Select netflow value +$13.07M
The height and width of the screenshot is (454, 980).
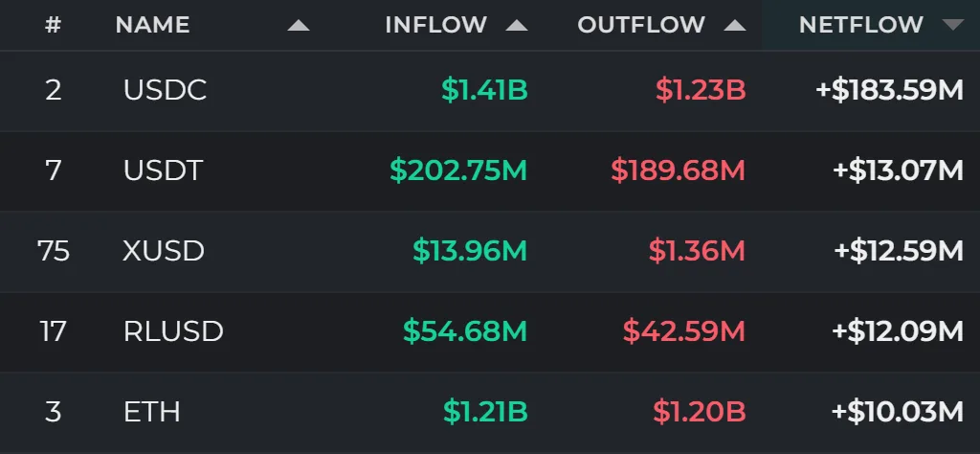(x=898, y=170)
